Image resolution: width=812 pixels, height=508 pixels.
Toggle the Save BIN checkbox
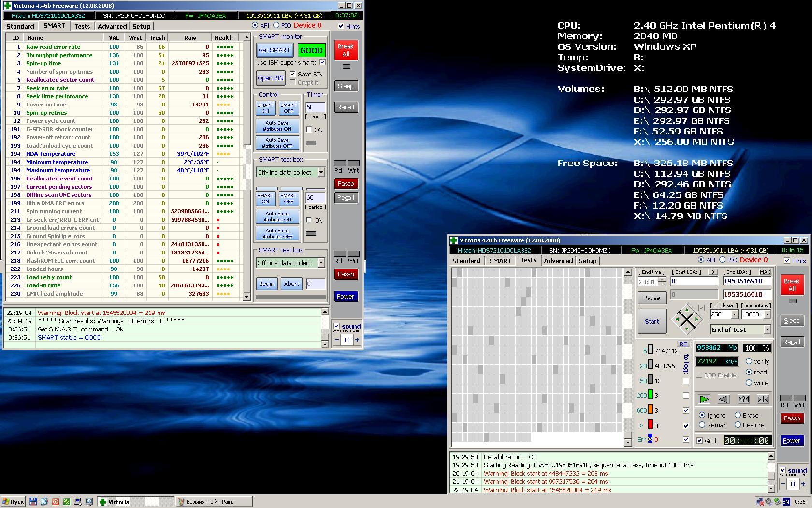pyautogui.click(x=292, y=74)
